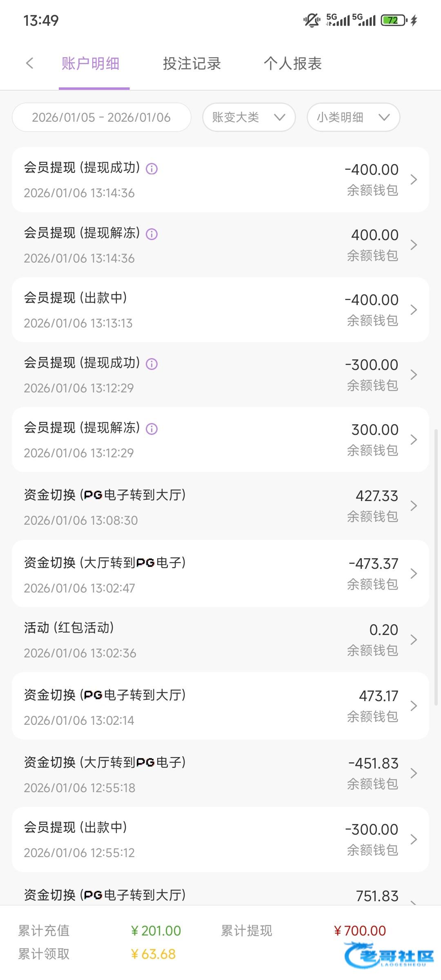Tap the date range 2026/01/05 - 2026/01/06 field
The width and height of the screenshot is (441, 980).
[101, 117]
